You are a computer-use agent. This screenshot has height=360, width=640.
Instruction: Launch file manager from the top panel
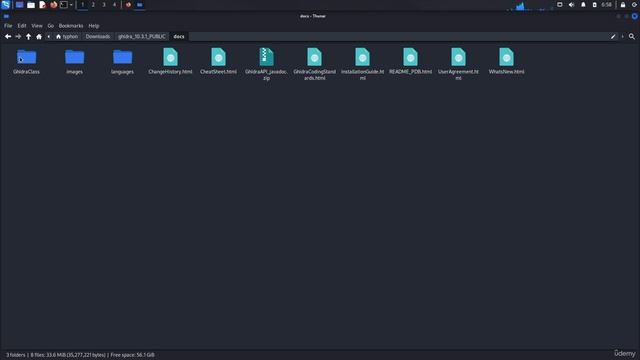tap(31, 5)
